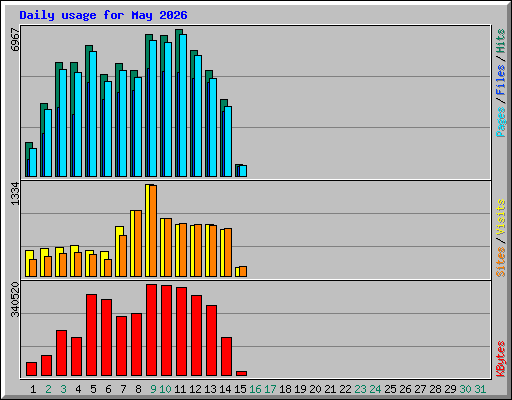512x400 pixels.
Task: Click day 13 on the x-axis
Action: [210, 389]
